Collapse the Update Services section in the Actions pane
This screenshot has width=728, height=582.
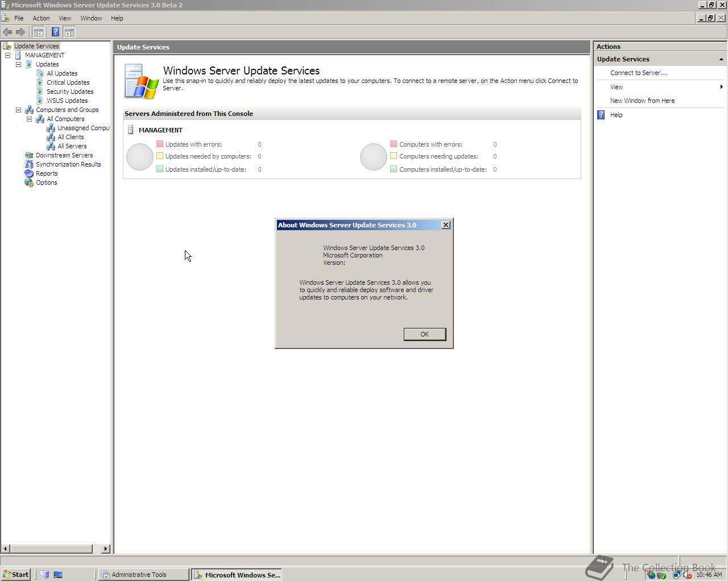(721, 59)
